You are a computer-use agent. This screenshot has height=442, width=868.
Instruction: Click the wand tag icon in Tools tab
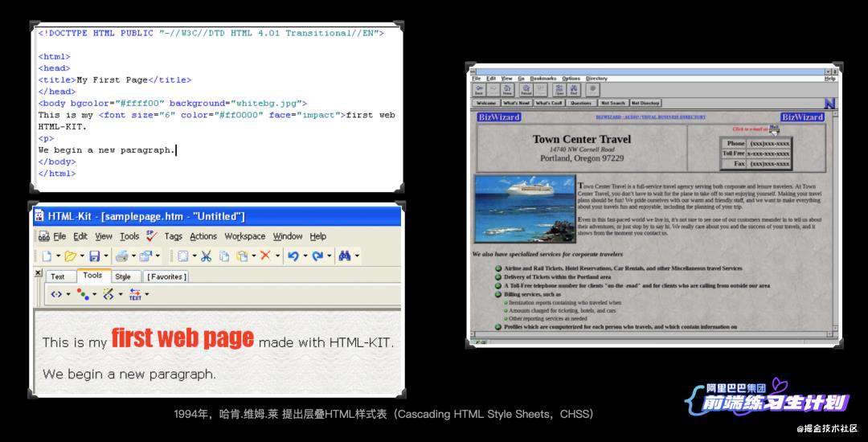(108, 294)
